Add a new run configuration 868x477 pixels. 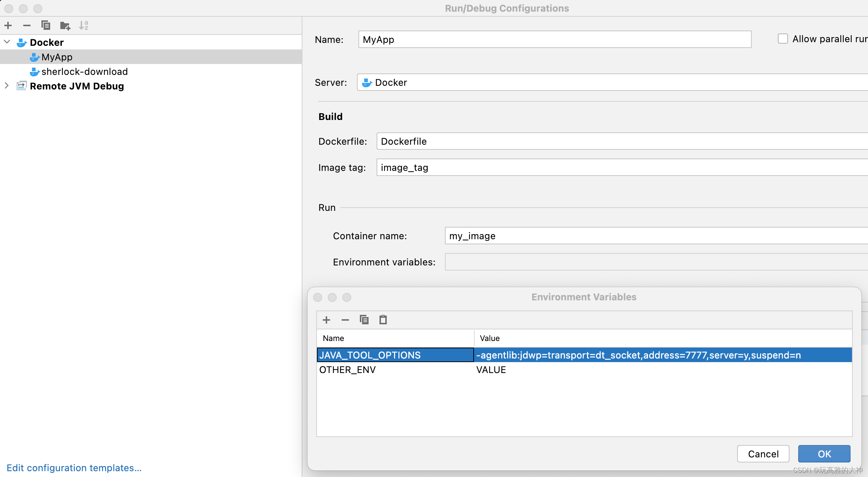(x=8, y=25)
